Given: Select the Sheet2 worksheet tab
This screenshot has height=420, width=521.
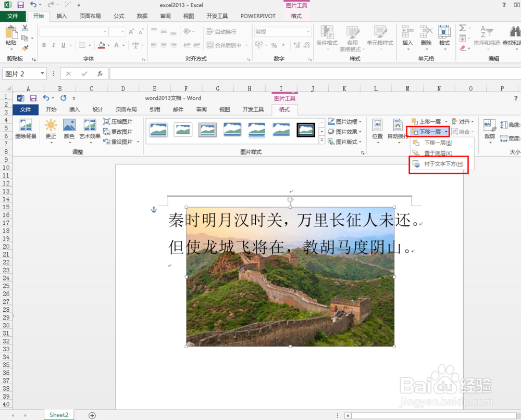Looking at the screenshot, I should 58,415.
